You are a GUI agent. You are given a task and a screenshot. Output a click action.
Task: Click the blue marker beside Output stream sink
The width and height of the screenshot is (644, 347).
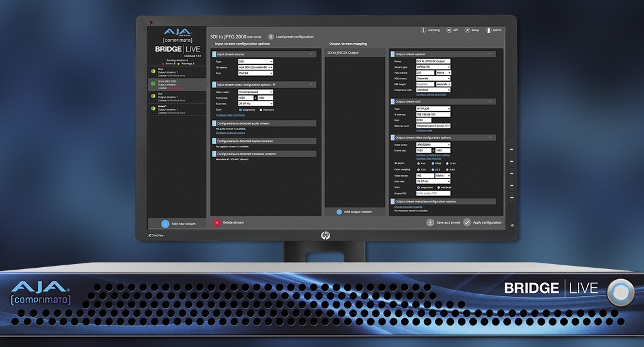(x=392, y=101)
